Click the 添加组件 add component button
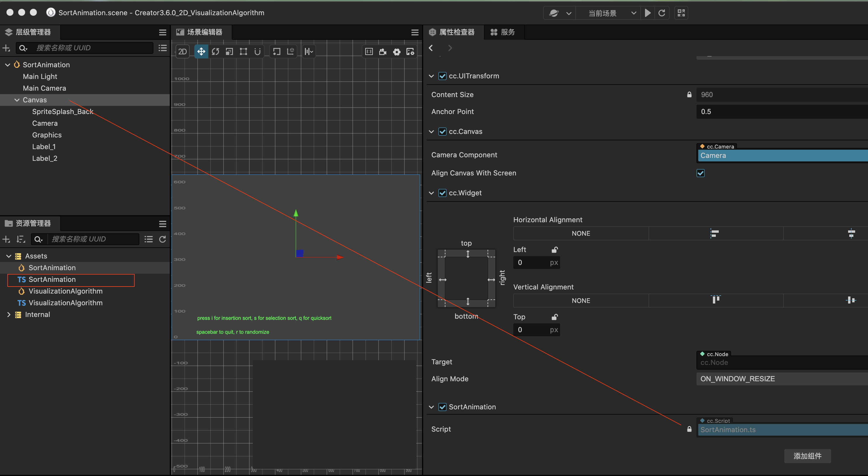868x476 pixels. tap(807, 456)
